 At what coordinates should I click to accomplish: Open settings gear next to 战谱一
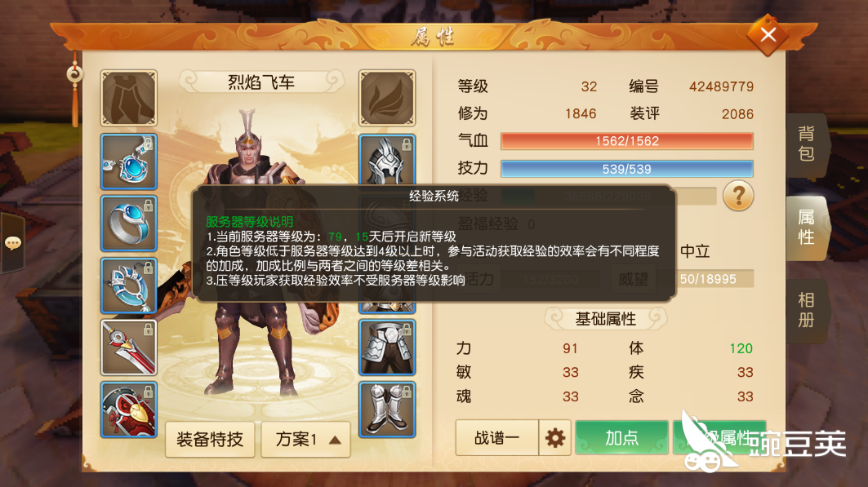[554, 438]
